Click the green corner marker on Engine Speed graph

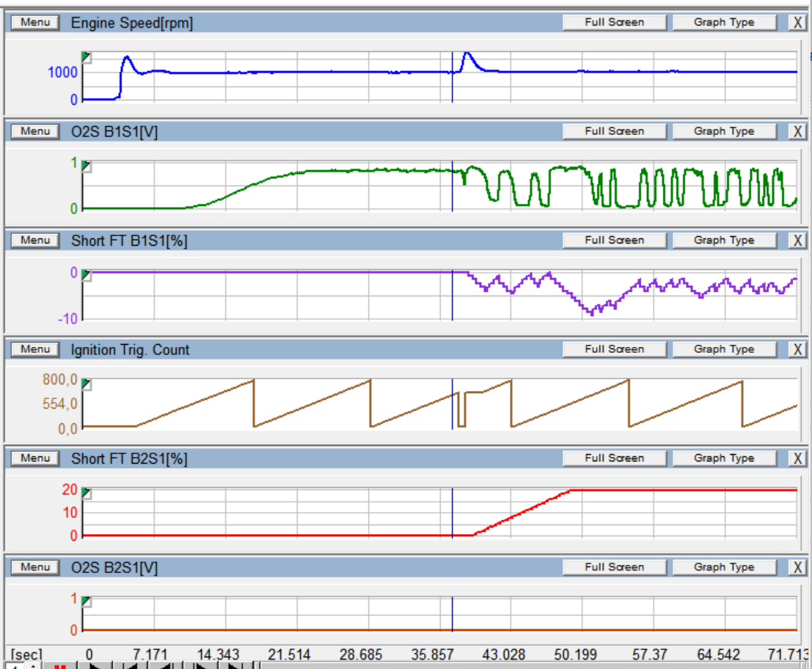(87, 57)
